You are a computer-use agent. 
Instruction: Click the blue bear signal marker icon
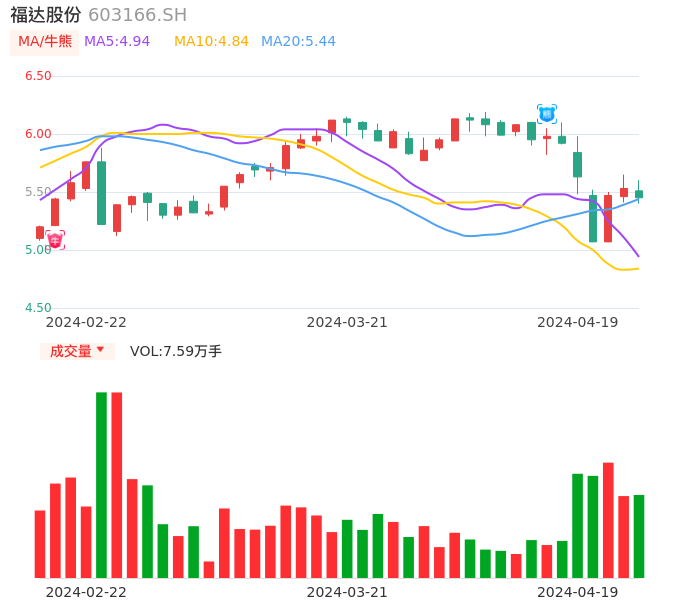[547, 114]
